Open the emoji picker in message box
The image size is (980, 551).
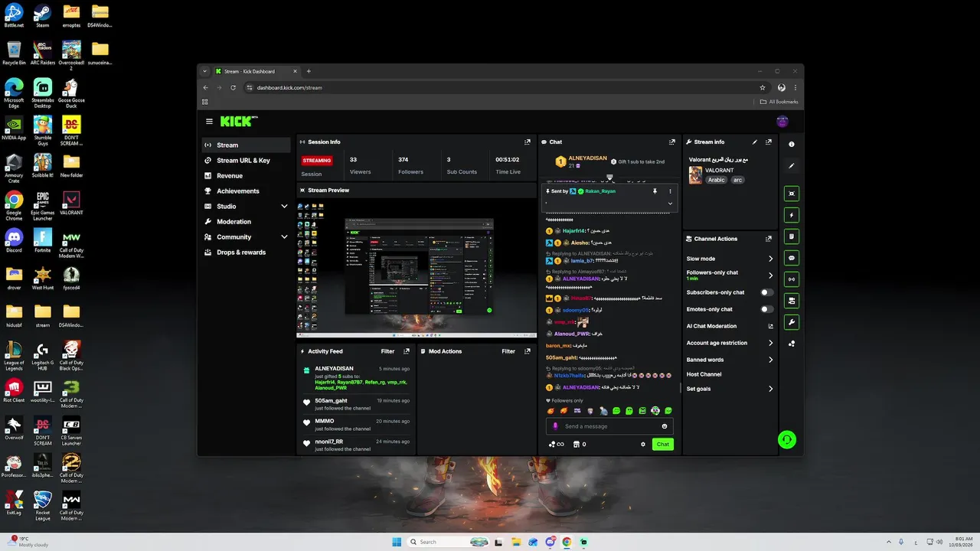click(664, 426)
